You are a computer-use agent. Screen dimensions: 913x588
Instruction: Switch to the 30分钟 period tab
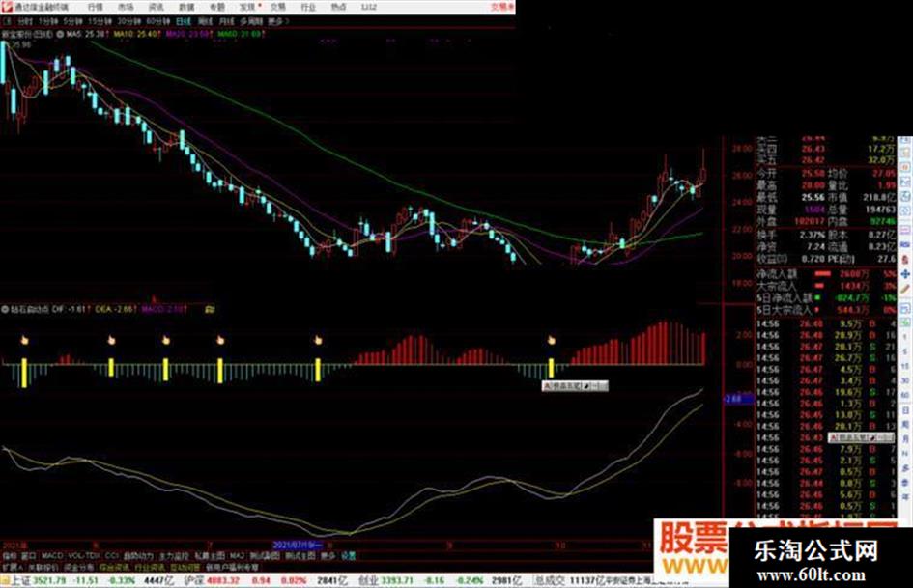tap(128, 21)
